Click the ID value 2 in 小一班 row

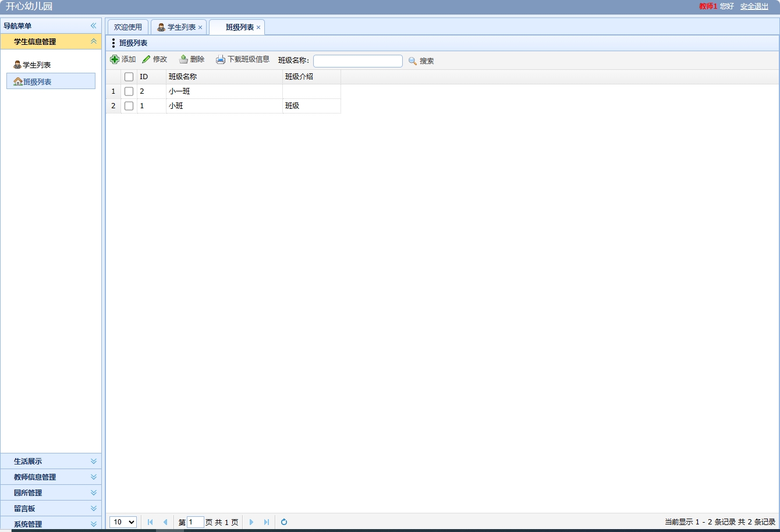tap(151, 91)
